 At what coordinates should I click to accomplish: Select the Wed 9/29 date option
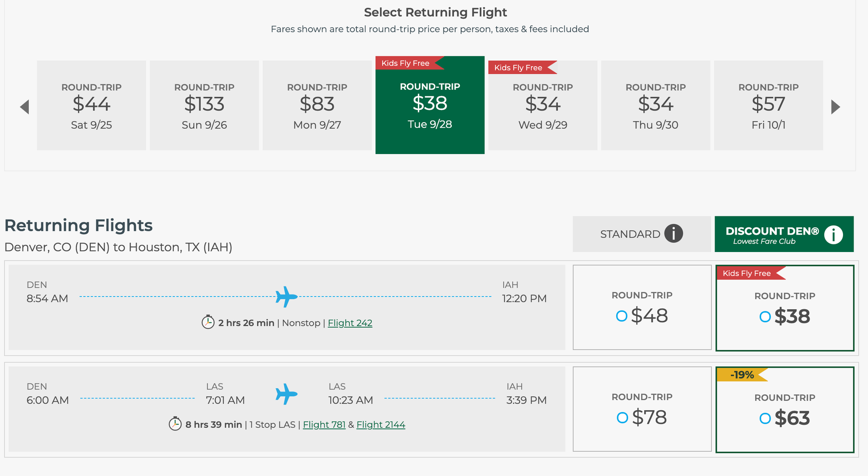[542, 106]
